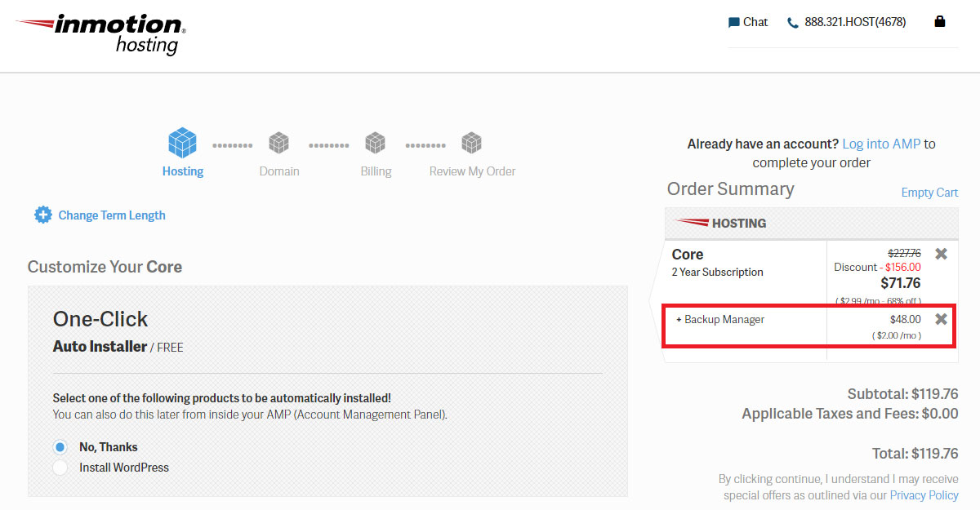Remove the Core plan with X icon
980x510 pixels.
(x=941, y=254)
